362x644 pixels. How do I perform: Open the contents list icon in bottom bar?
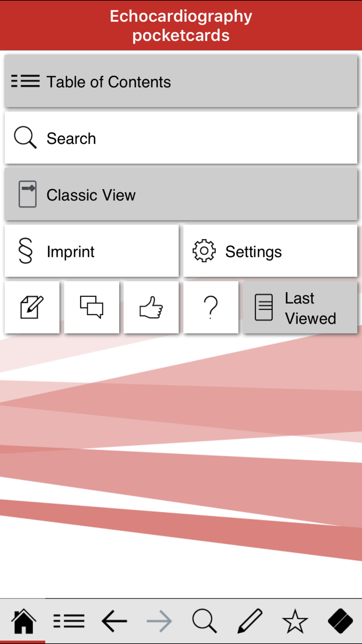click(69, 621)
